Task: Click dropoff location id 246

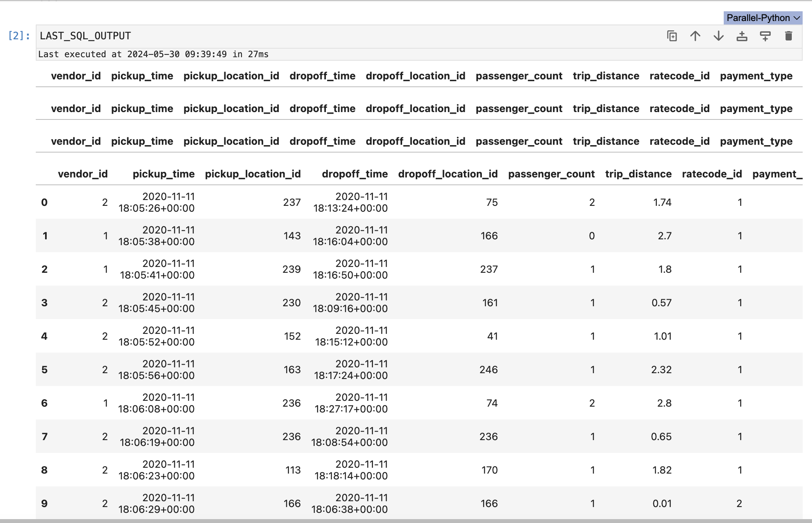Action: [x=488, y=370]
